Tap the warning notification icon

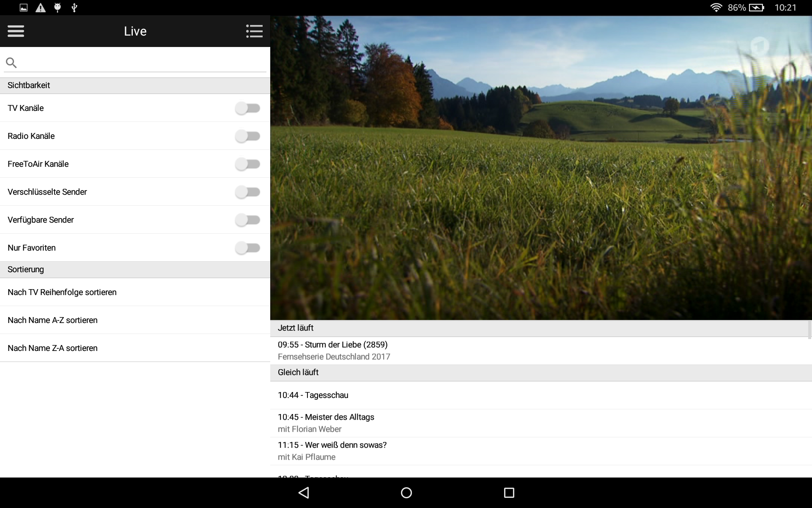click(41, 8)
